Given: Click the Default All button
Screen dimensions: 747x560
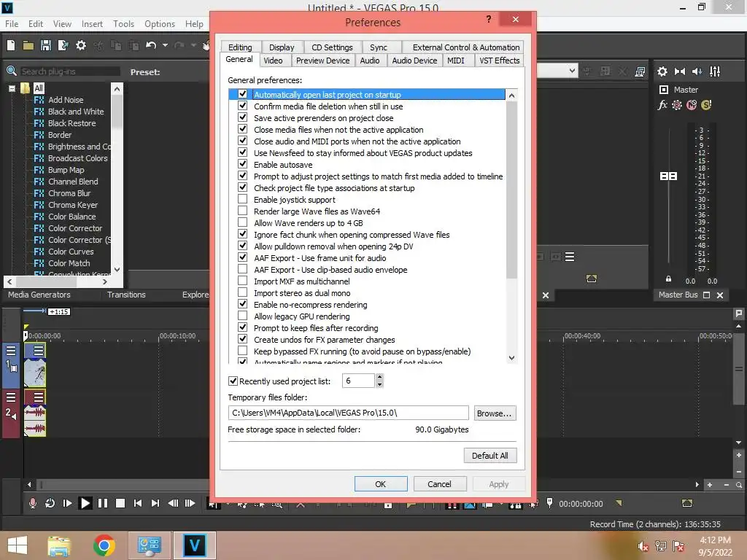Looking at the screenshot, I should pos(489,456).
